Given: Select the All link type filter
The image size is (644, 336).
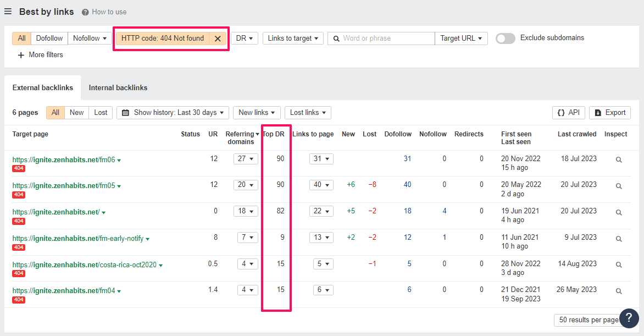Looking at the screenshot, I should click(x=22, y=38).
